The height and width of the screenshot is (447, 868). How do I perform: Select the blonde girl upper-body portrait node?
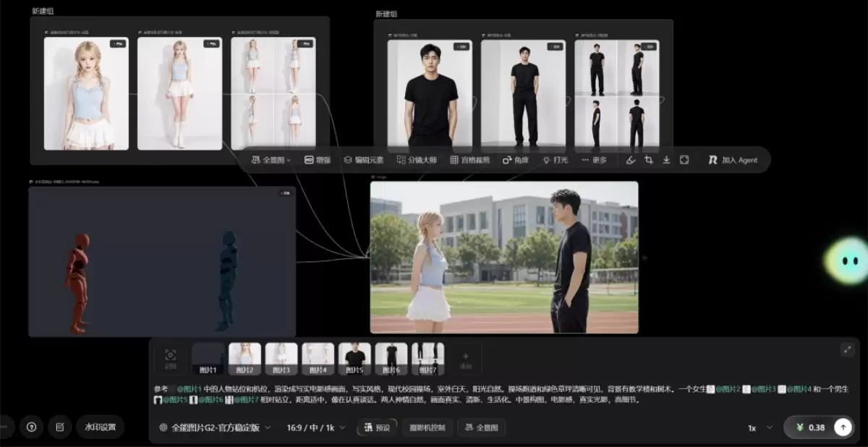86,93
